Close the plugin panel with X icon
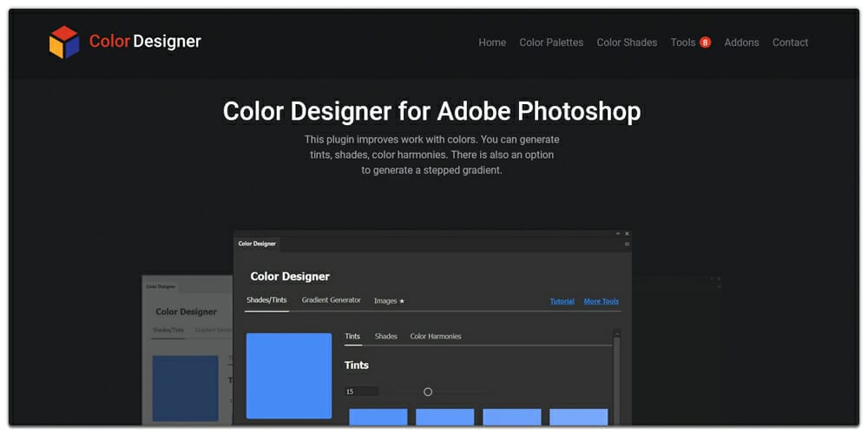The image size is (868, 434). coord(627,233)
